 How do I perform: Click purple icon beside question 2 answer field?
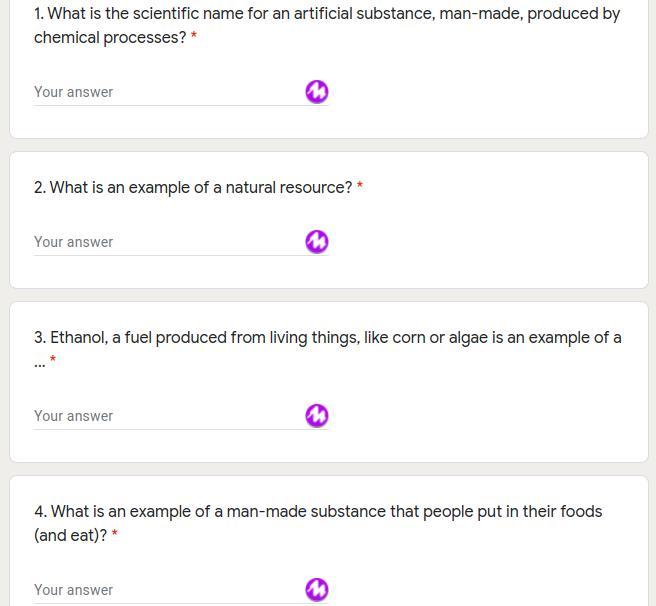[316, 242]
